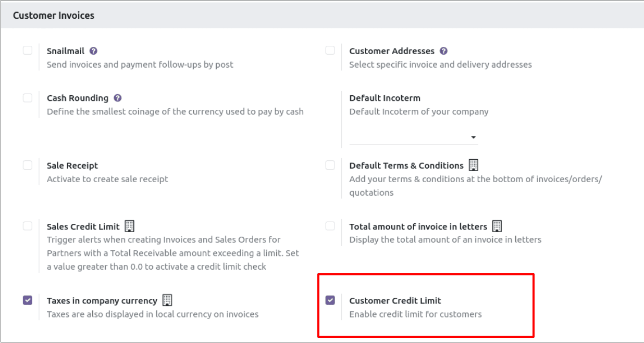Screen dimensions: 644x343
Task: Click the Default Incoterm label
Action: click(x=385, y=98)
